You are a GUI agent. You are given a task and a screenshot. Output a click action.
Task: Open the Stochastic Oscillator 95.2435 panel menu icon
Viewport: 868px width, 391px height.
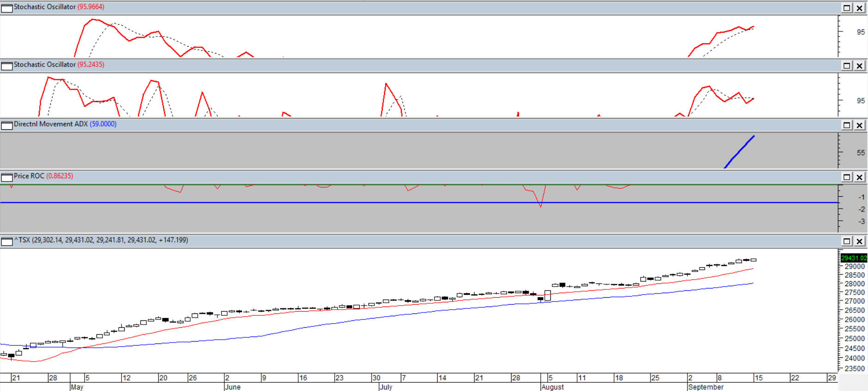(x=7, y=66)
